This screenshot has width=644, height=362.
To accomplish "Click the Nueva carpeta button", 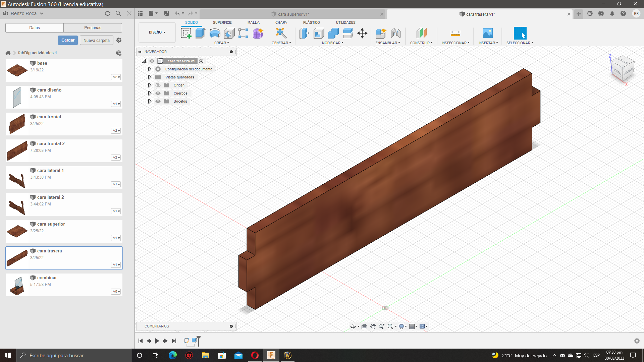I will click(97, 40).
